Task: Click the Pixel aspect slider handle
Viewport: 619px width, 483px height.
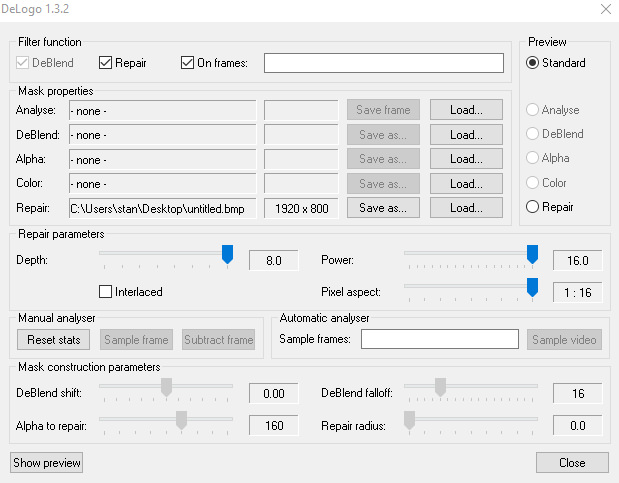Action: [533, 287]
